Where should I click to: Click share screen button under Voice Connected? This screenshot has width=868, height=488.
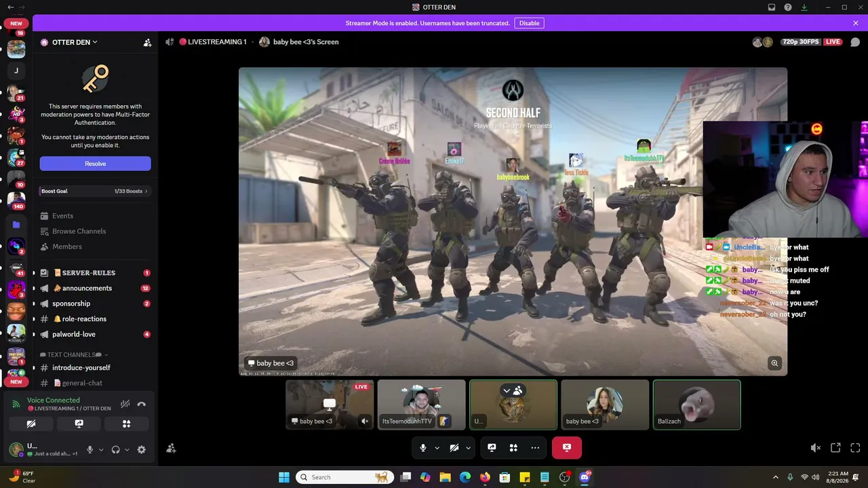(79, 424)
